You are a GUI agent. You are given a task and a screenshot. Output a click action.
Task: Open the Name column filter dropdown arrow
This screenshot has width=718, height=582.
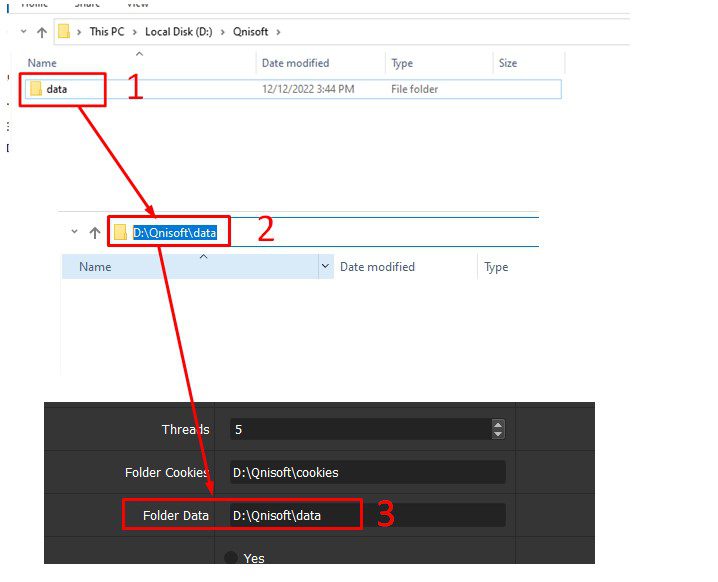[x=325, y=266]
